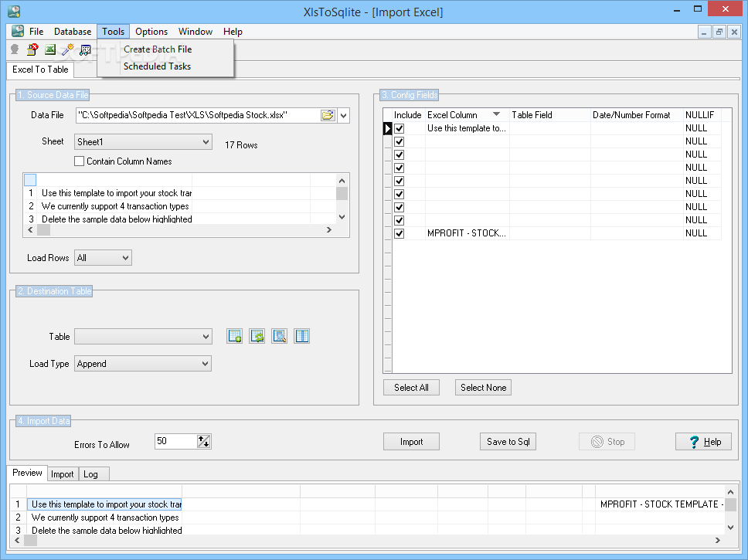Click the Excel import toolbar icon

50,49
